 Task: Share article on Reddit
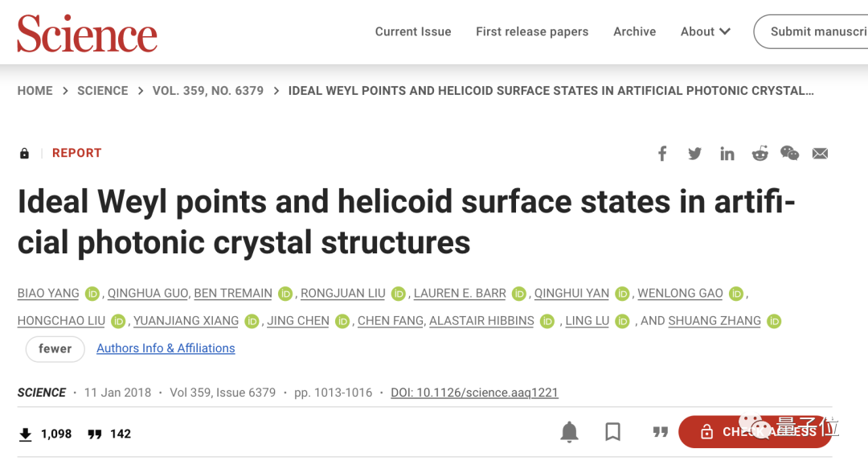click(759, 154)
